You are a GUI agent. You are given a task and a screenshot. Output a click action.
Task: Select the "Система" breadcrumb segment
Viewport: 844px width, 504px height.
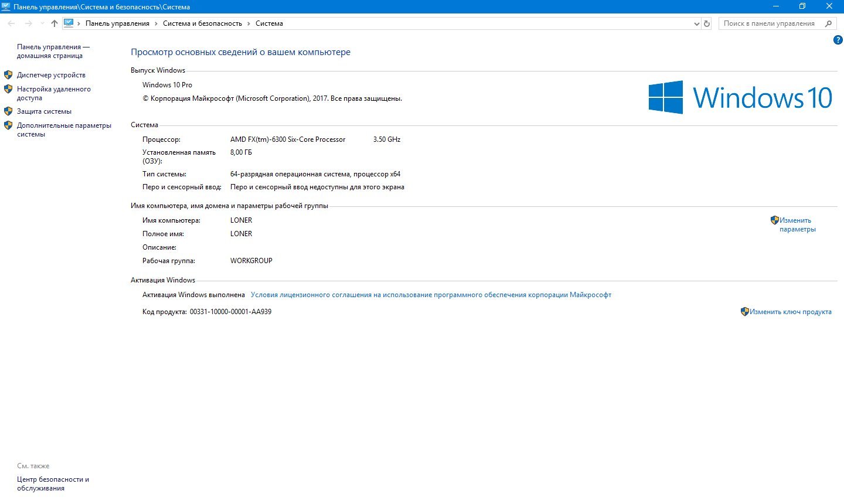pyautogui.click(x=269, y=23)
